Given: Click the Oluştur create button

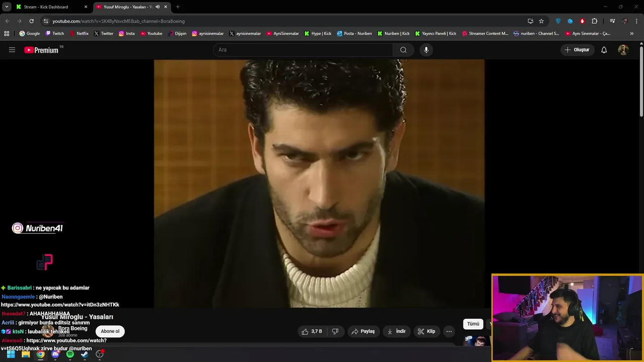Looking at the screenshot, I should 577,50.
